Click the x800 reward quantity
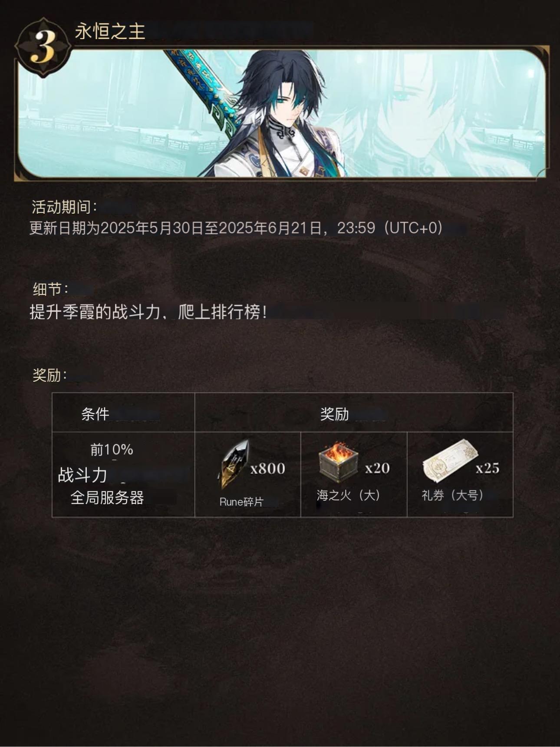 point(268,469)
